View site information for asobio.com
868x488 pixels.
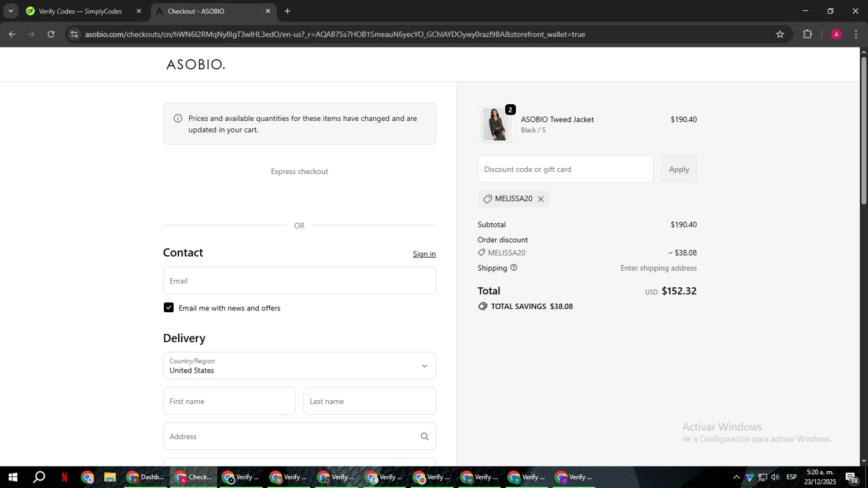coord(74,34)
